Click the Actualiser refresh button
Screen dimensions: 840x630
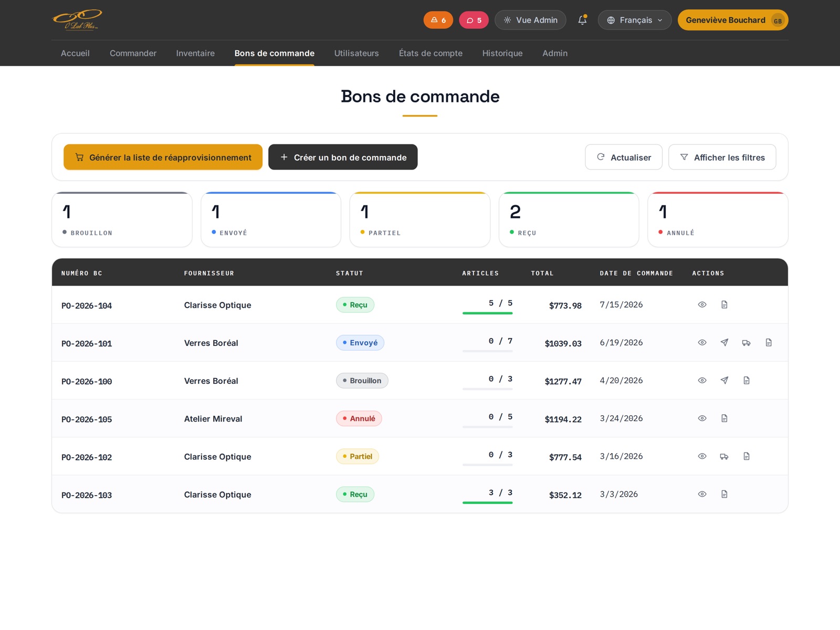tap(624, 157)
